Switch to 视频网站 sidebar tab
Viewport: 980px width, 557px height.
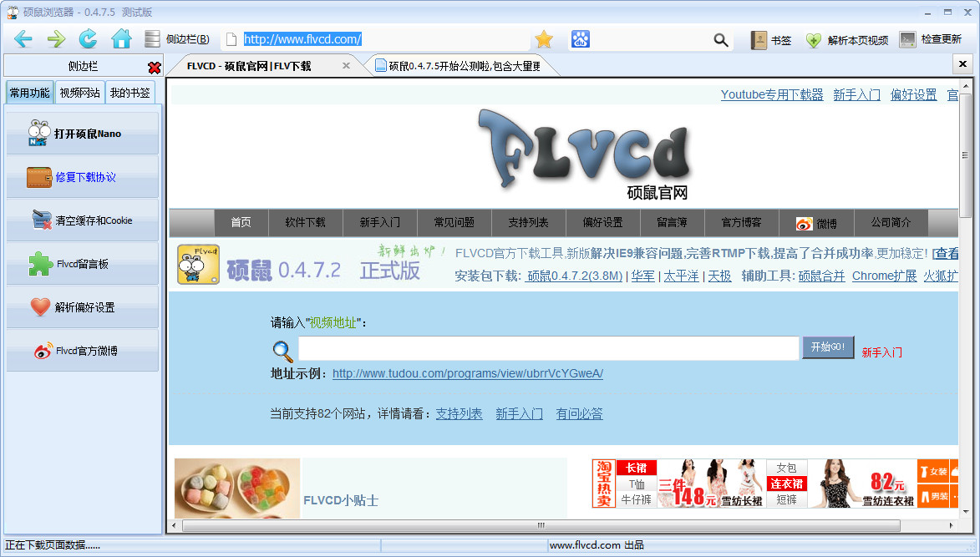79,93
